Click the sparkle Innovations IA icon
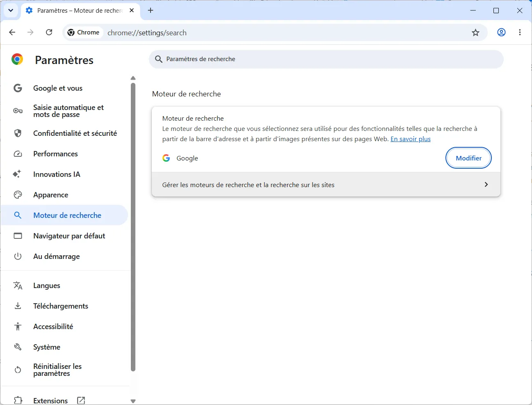532x405 pixels. pos(17,174)
